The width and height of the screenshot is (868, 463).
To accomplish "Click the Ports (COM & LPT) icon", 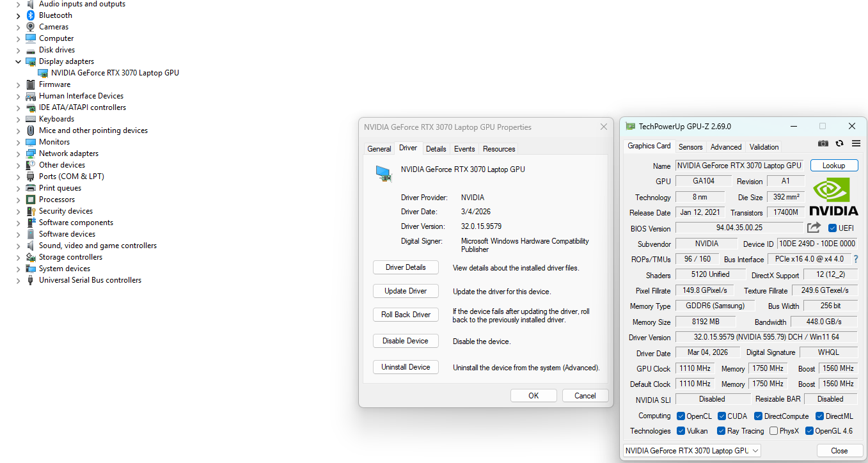I will click(30, 177).
